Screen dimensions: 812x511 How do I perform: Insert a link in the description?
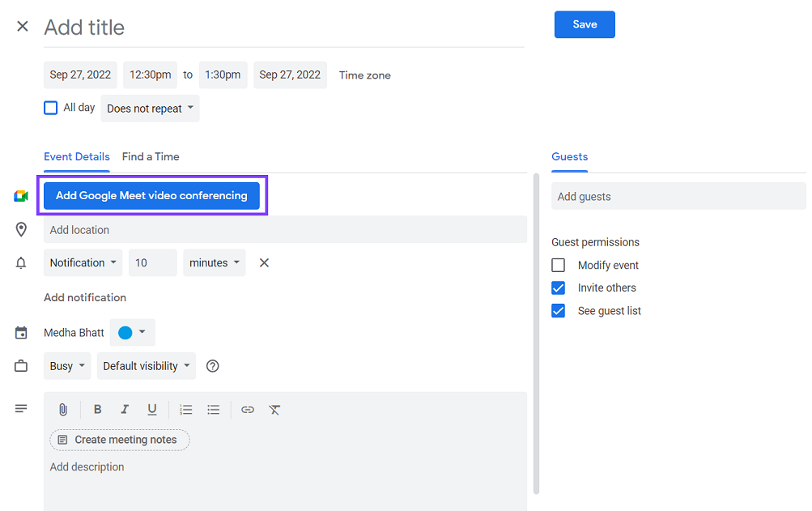click(x=247, y=409)
